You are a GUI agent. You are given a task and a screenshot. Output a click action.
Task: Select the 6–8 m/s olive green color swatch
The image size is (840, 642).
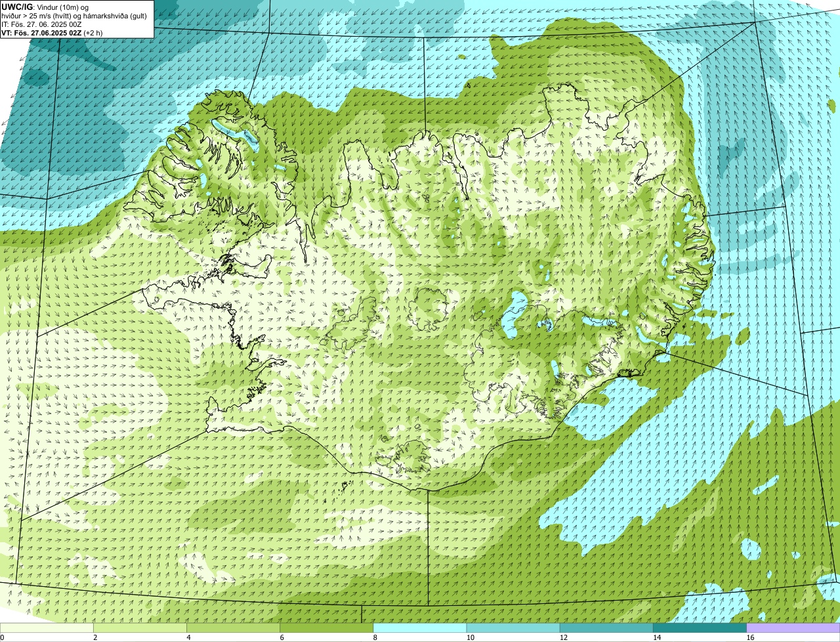[x=327, y=628]
